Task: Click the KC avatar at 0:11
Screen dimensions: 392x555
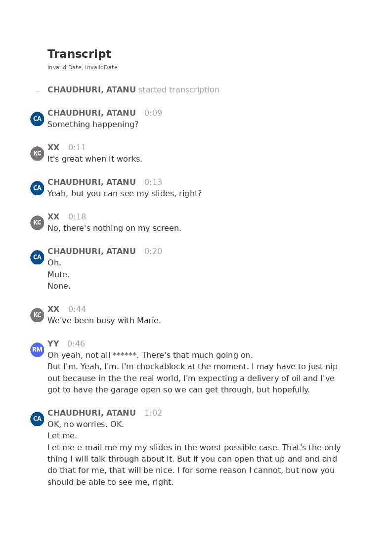Action: (x=37, y=154)
